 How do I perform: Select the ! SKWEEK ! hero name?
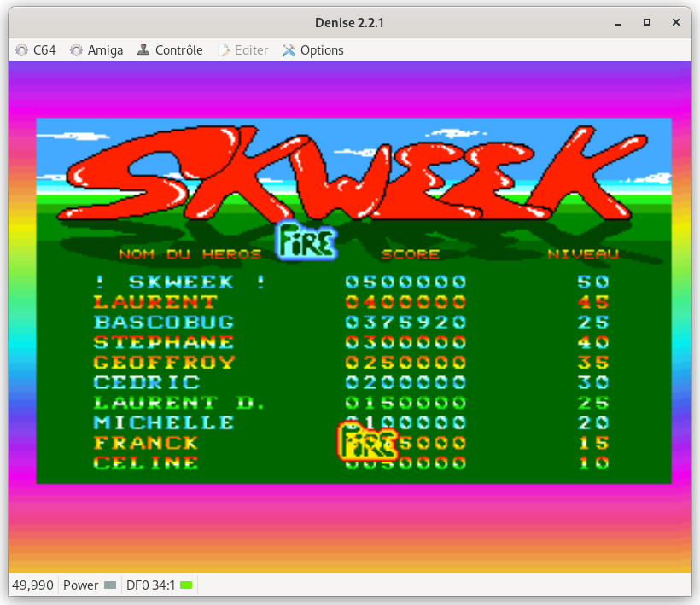180,282
